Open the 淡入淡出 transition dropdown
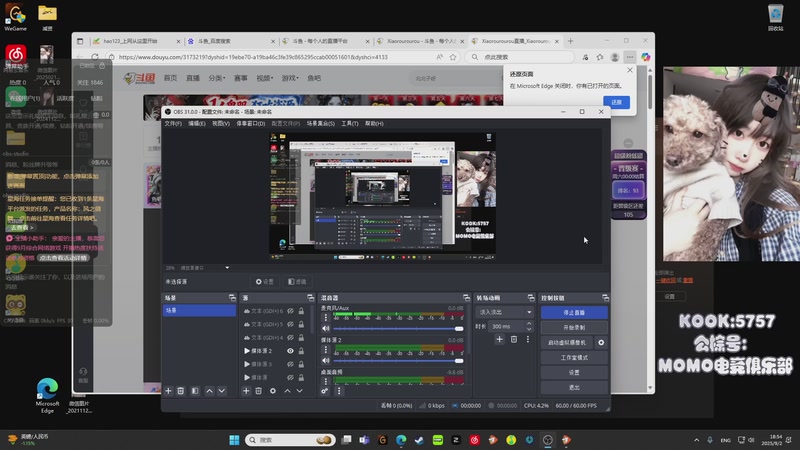Viewport: 800px width, 450px height. (x=505, y=312)
